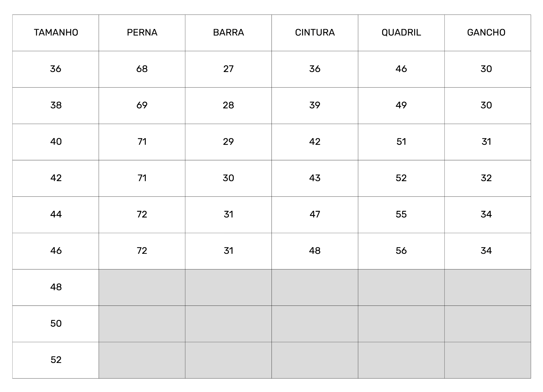Select empty gray PERNA cell for size 48
Viewport: 543px width, 392px height.
pos(142,287)
